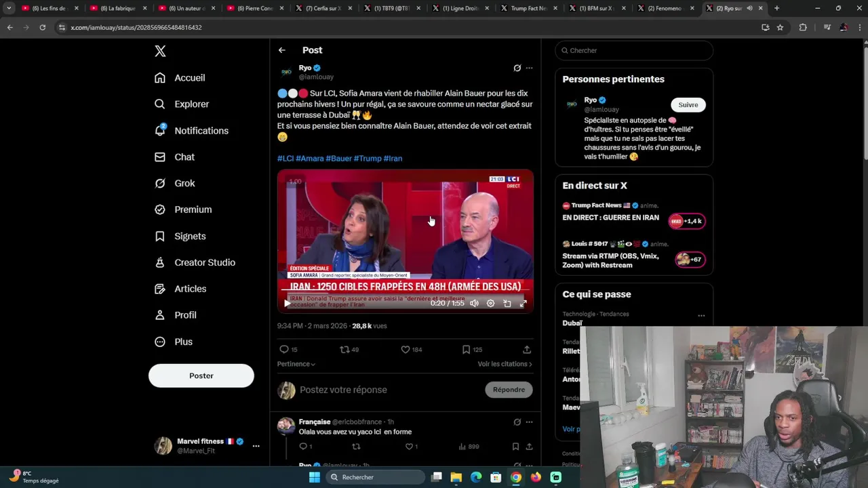This screenshot has width=868, height=488.
Task: Open the Pertinence sort dropdown
Action: (296, 364)
